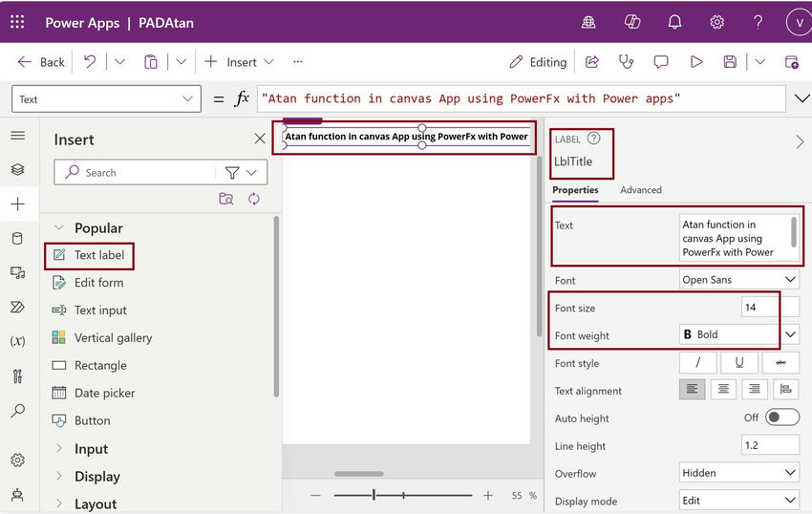Image resolution: width=812 pixels, height=514 pixels.
Task: Switch to the Properties tab
Action: coord(575,190)
